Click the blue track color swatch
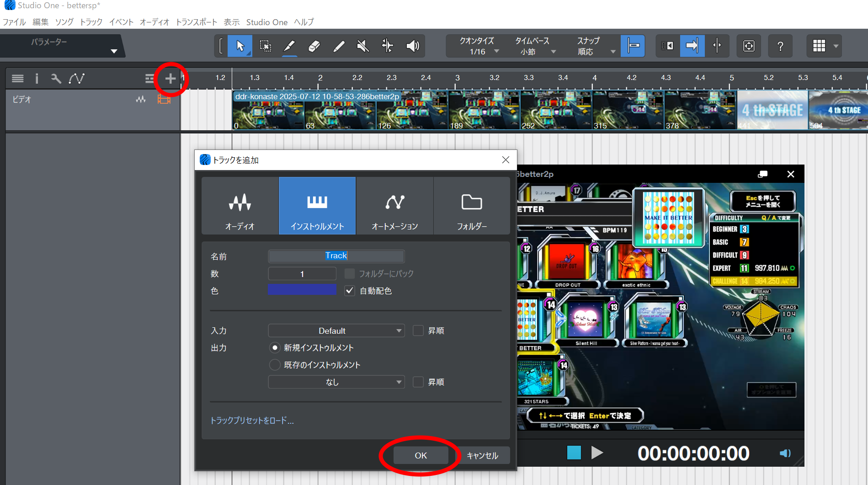The width and height of the screenshot is (868, 485). (302, 290)
